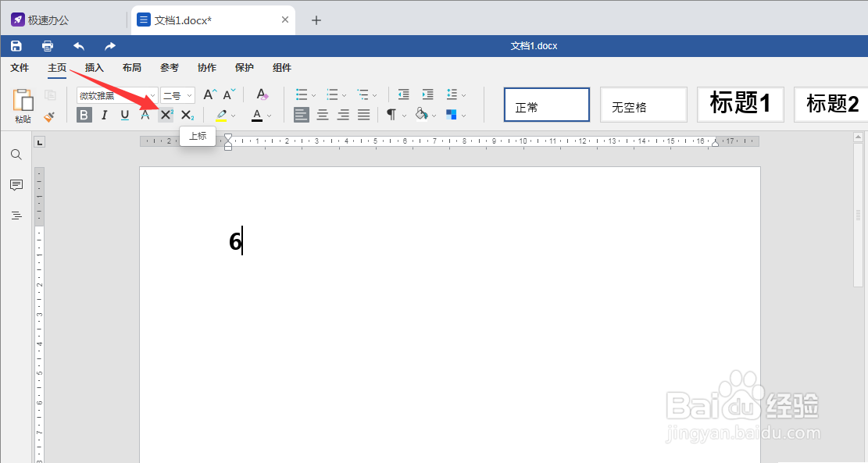Increase paragraph indent
This screenshot has height=463, width=868.
428,94
